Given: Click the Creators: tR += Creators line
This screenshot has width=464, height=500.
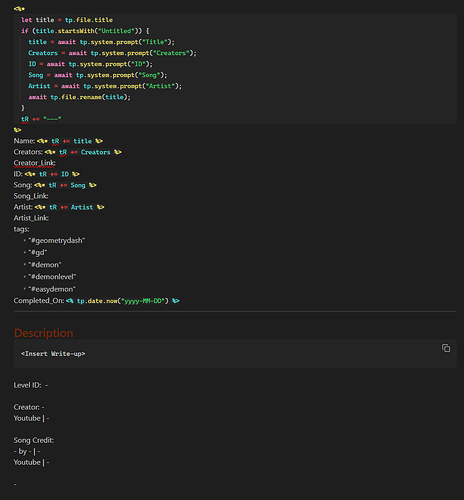Looking at the screenshot, I should coord(68,152).
